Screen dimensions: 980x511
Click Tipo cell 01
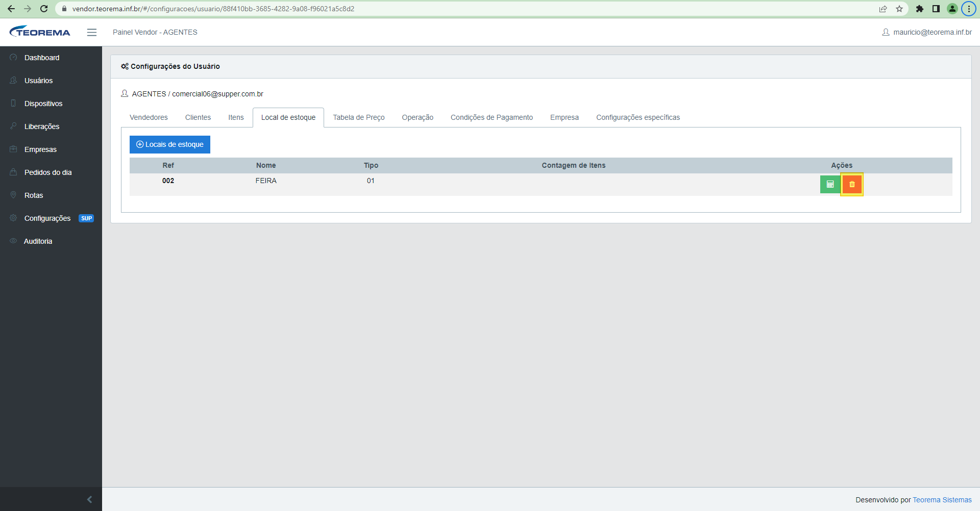pos(371,181)
